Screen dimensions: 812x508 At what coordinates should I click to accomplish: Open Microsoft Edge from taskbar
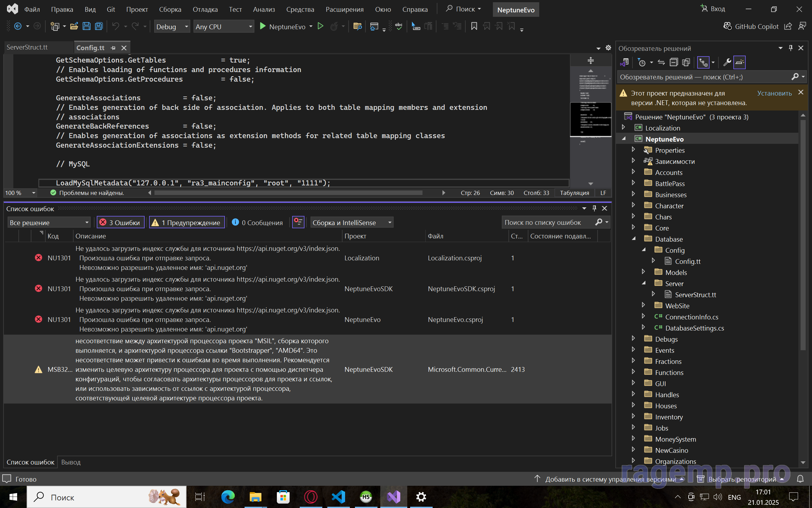click(x=228, y=497)
